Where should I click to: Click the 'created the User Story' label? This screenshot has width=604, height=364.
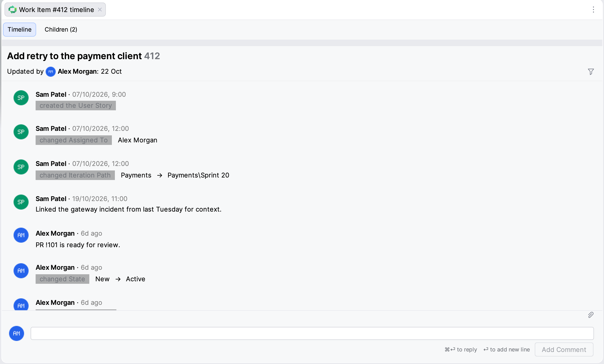pyautogui.click(x=76, y=106)
